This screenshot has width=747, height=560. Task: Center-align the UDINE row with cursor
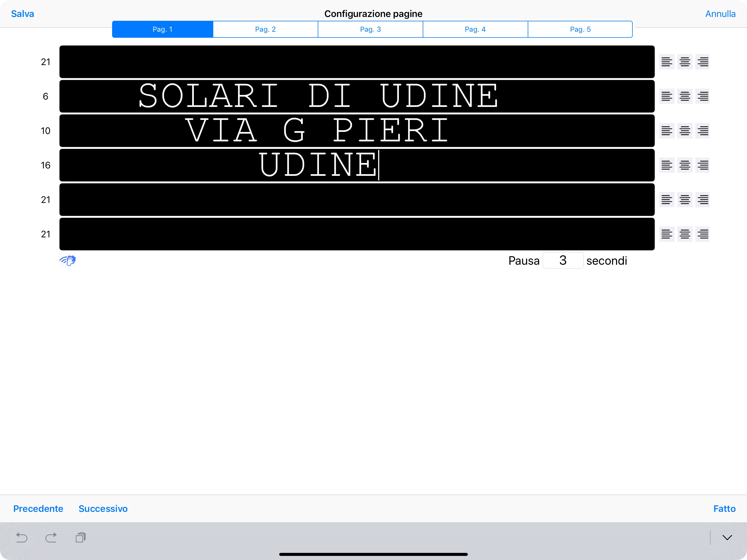[x=685, y=165]
